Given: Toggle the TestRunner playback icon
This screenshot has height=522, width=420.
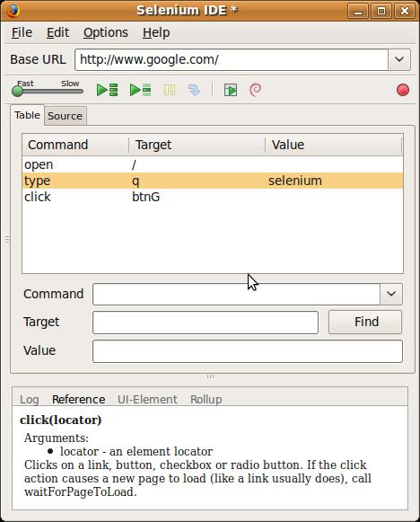Looking at the screenshot, I should 231,90.
